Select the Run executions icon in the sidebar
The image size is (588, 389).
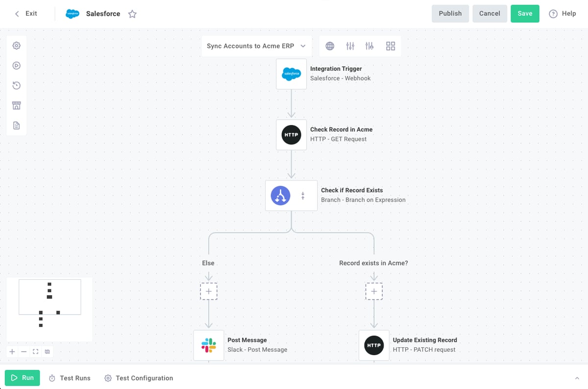tap(16, 65)
